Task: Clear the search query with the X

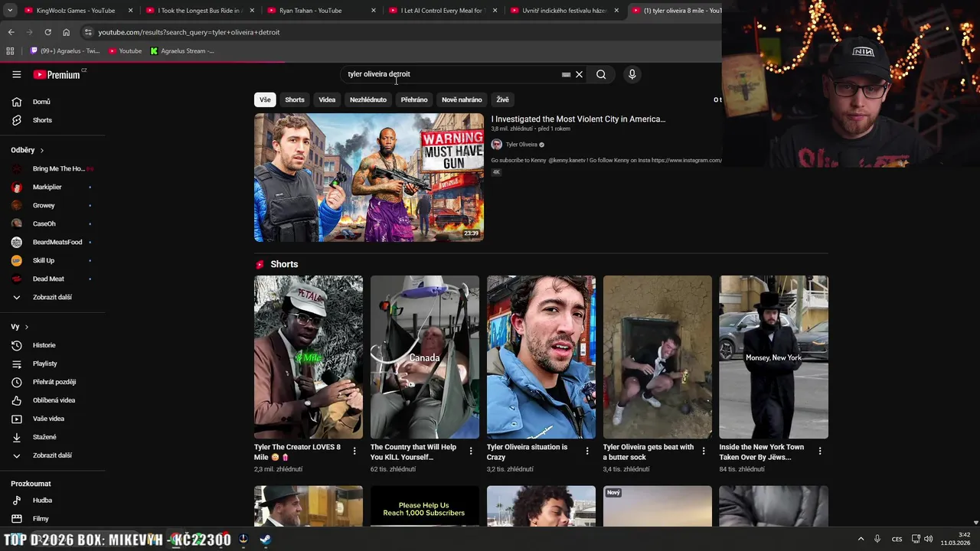Action: click(579, 74)
